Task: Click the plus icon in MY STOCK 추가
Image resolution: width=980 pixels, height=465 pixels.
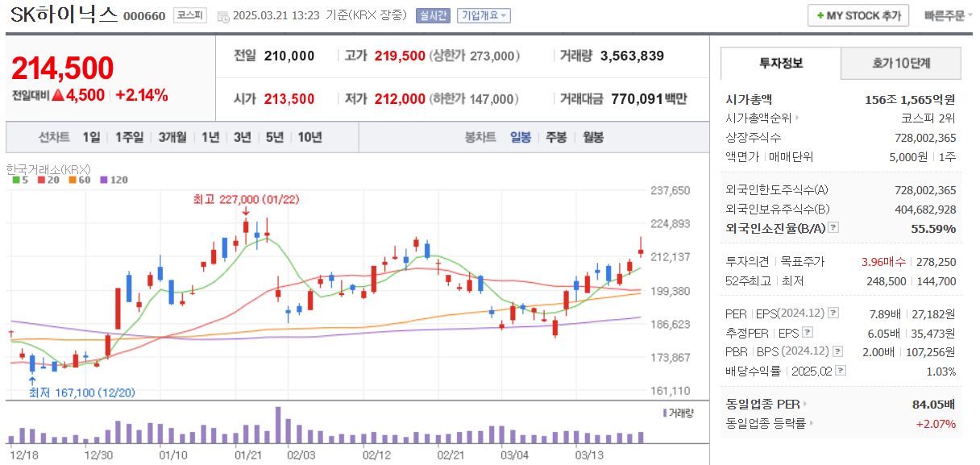Action: [820, 16]
